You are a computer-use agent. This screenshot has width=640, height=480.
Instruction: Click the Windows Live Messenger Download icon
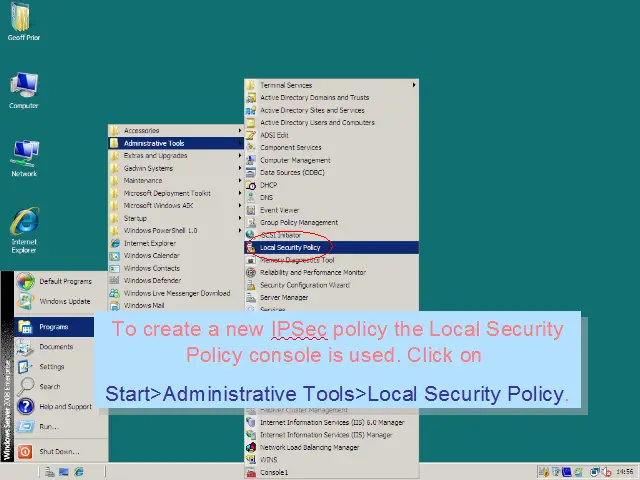(x=115, y=293)
